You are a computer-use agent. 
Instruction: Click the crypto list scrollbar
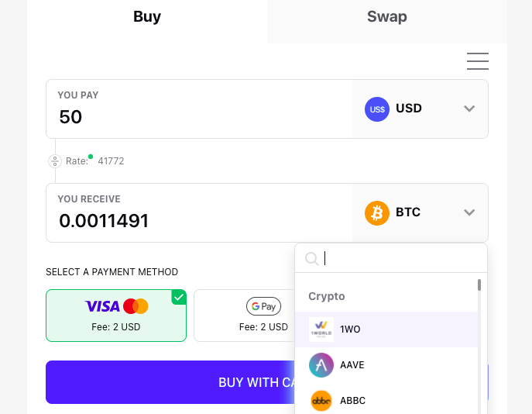[x=479, y=285]
